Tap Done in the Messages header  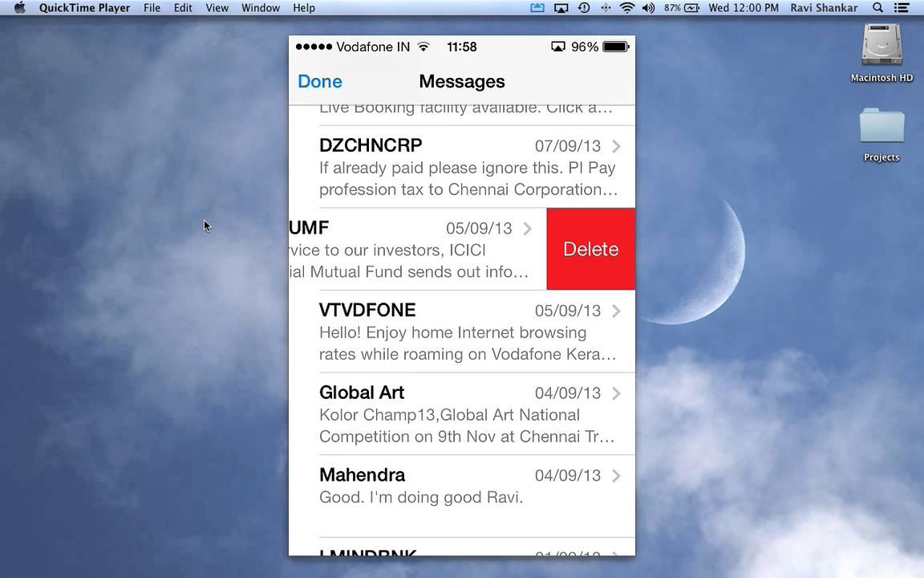(320, 81)
